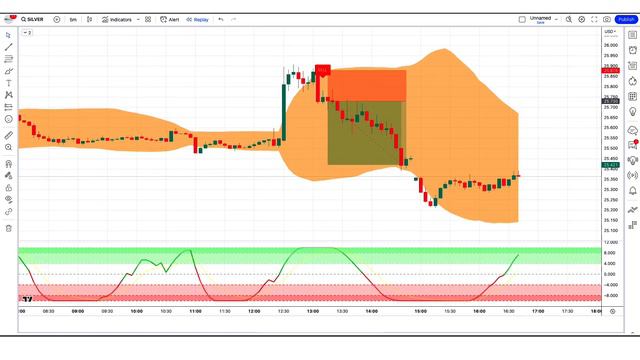Toggle hide all drawings eye icon
The width and height of the screenshot is (640, 360).
pyautogui.click(x=9, y=200)
